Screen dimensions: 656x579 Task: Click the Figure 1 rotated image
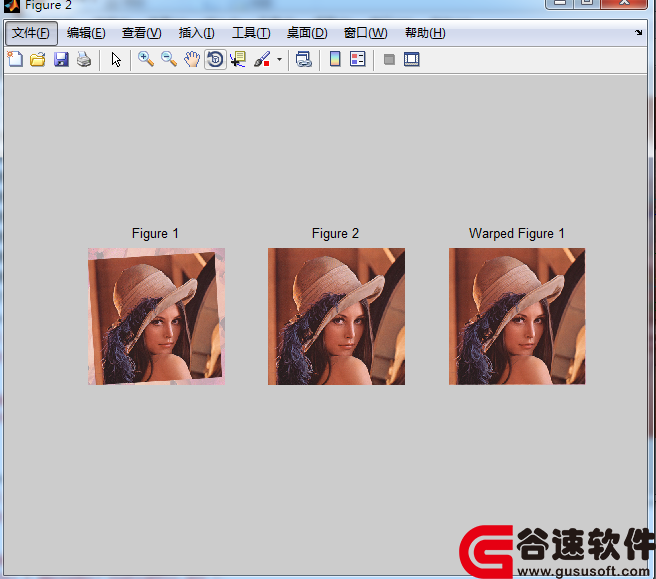[156, 316]
